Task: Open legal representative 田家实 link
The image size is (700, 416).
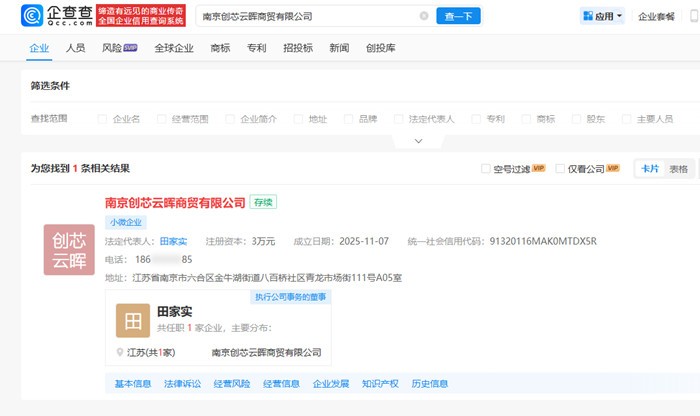Action: point(174,241)
